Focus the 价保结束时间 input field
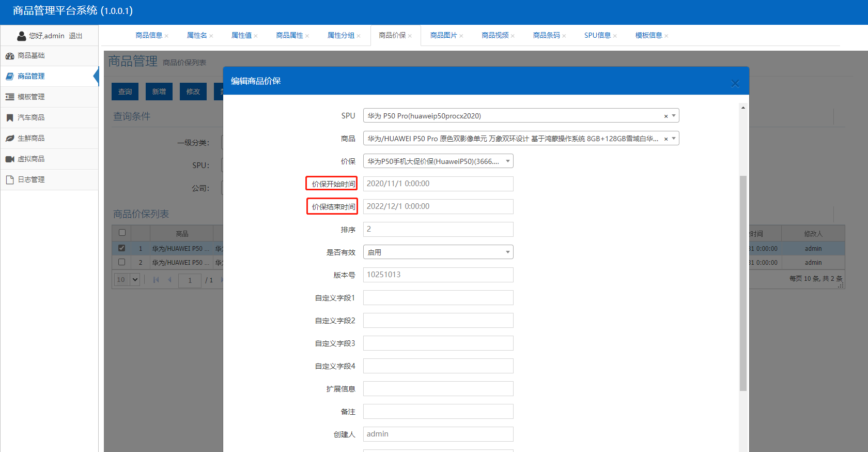This screenshot has height=452, width=868. 438,207
